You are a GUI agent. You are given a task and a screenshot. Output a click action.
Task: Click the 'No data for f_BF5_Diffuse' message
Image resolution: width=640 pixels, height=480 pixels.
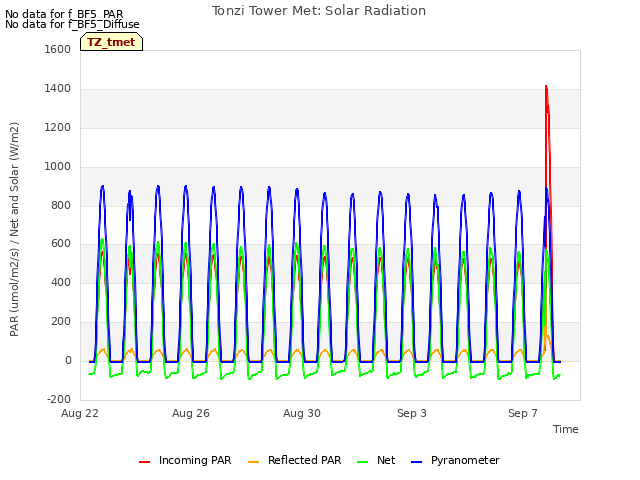point(72,24)
